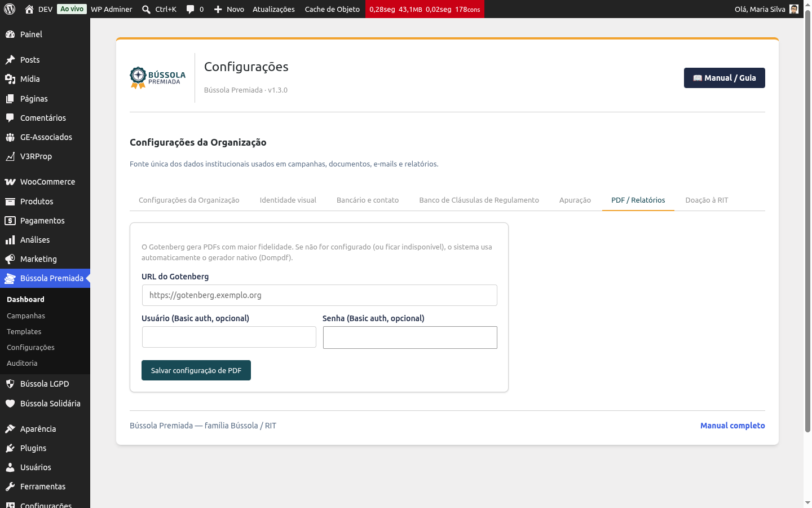Image resolution: width=812 pixels, height=508 pixels.
Task: Click the Usuários person icon
Action: 10,467
